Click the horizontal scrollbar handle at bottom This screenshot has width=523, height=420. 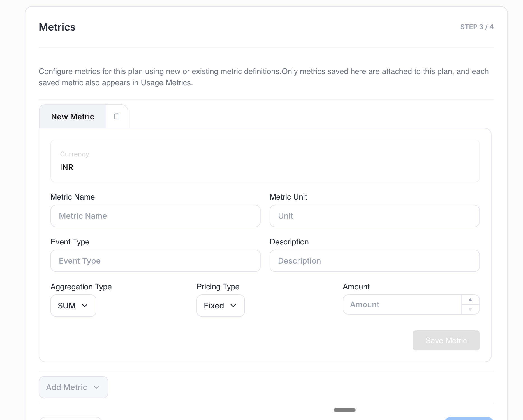(344, 410)
